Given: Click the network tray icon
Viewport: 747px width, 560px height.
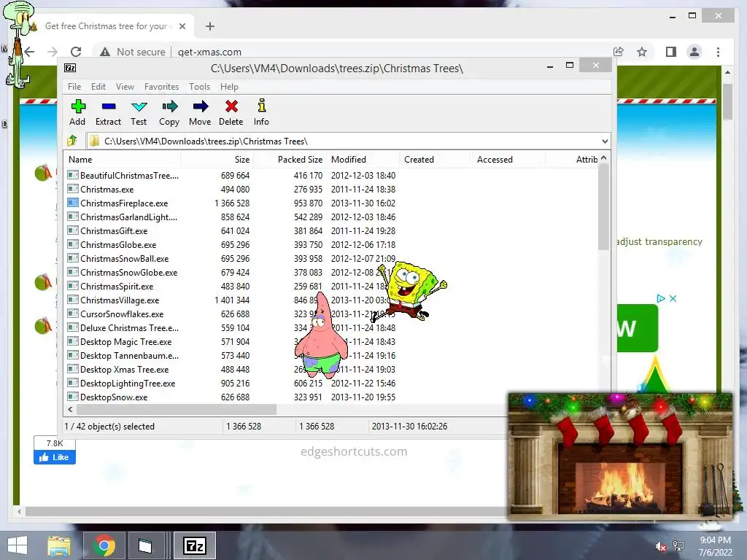Looking at the screenshot, I should coord(678,545).
